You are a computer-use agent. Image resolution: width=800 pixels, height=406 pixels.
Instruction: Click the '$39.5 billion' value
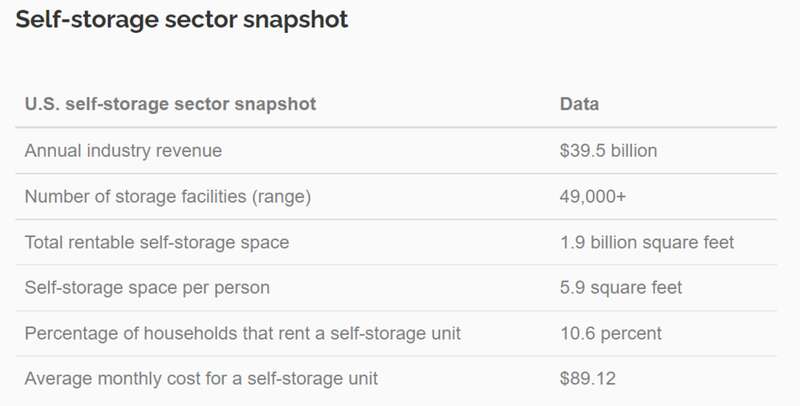click(608, 151)
